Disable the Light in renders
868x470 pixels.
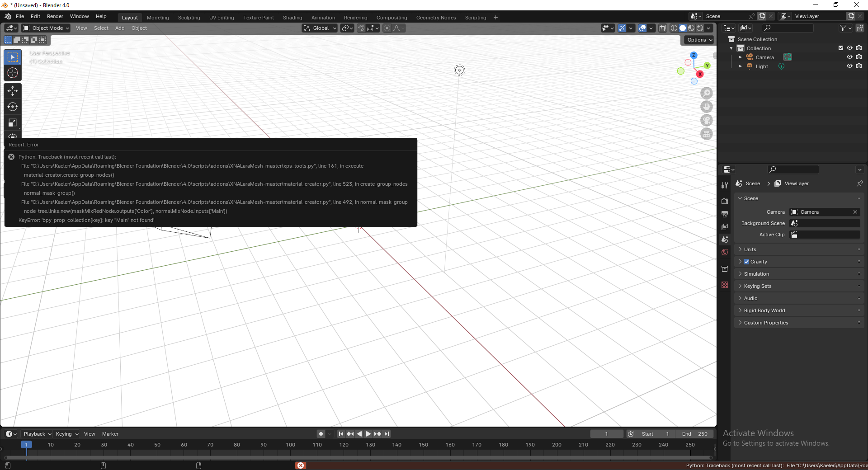coord(859,66)
